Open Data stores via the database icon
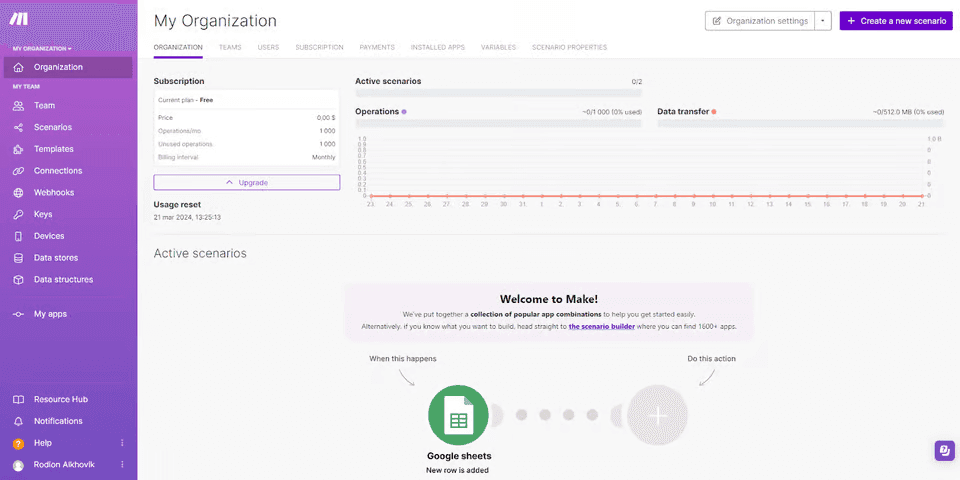This screenshot has height=480, width=960. 18,258
